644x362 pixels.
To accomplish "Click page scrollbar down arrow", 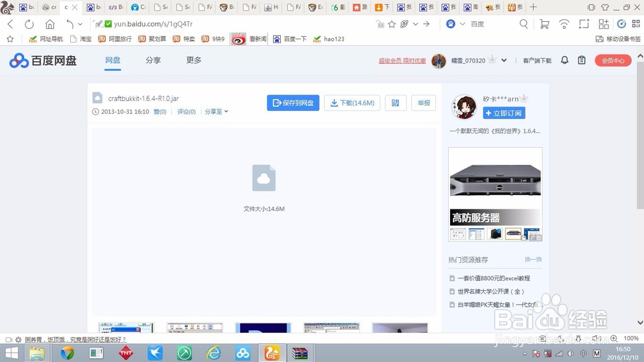I will point(640,323).
